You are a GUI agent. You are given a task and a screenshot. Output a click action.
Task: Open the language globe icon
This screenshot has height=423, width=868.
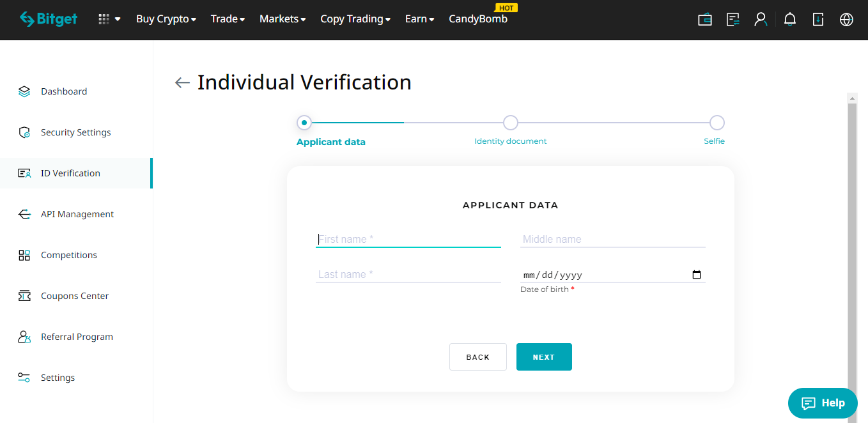(x=846, y=19)
